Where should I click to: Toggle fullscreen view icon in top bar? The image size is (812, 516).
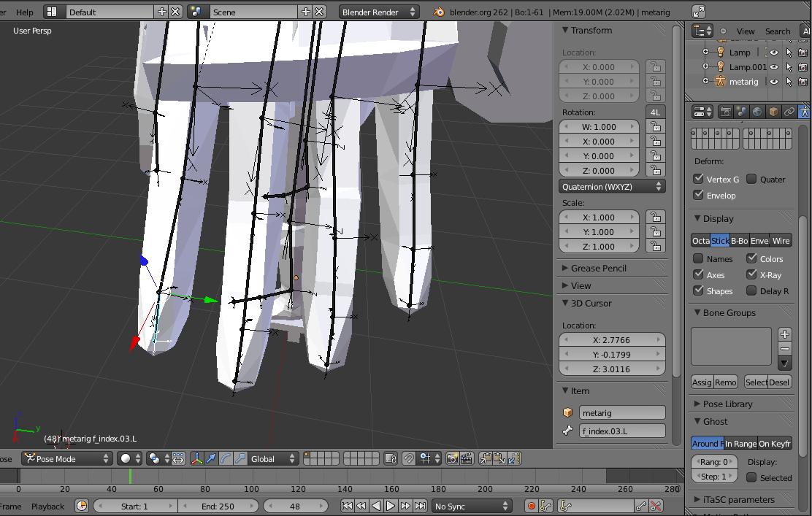point(699,12)
